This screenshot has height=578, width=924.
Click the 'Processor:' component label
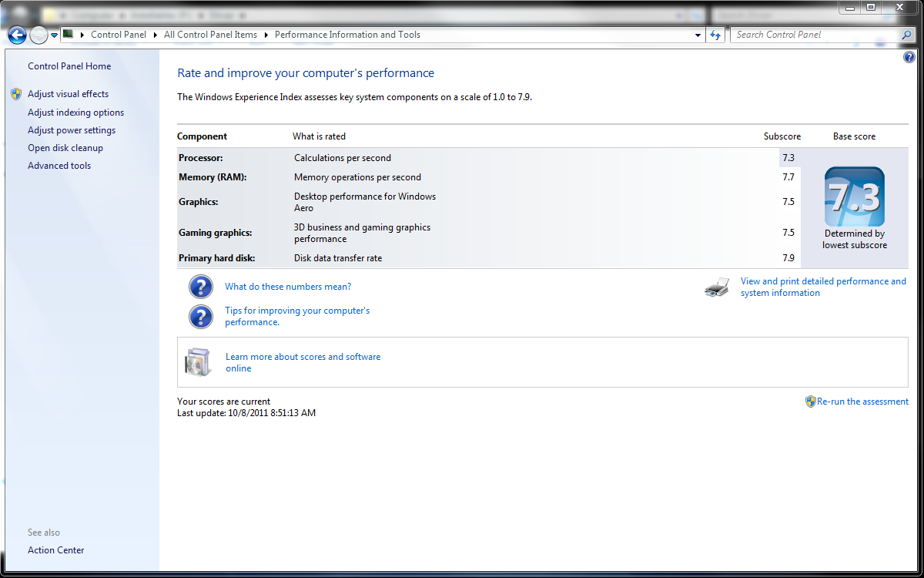click(200, 158)
